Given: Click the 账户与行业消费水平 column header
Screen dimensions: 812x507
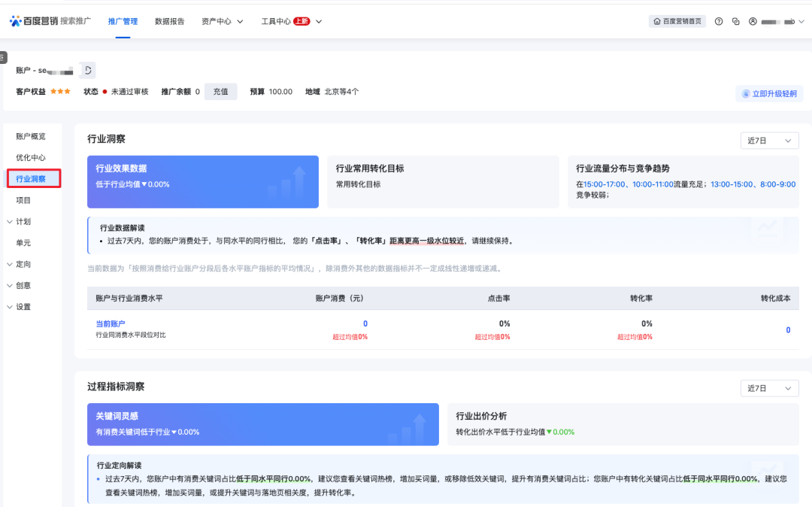Looking at the screenshot, I should pos(129,299).
